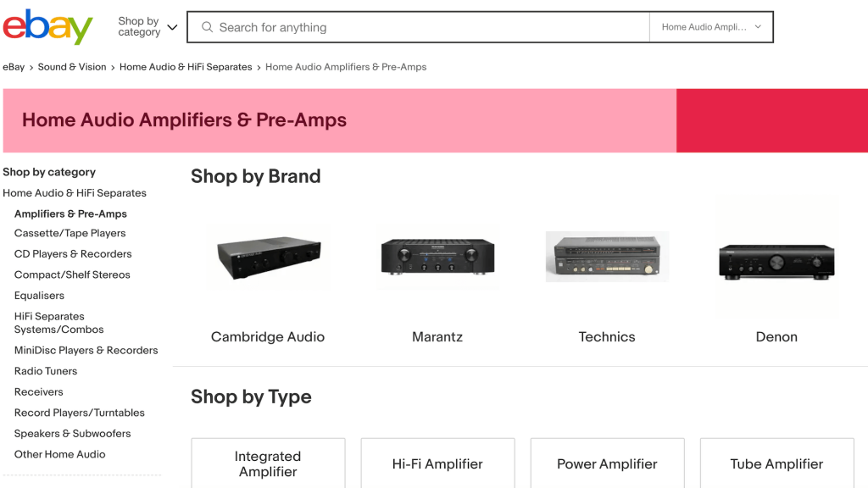The image size is (868, 488).
Task: Open Record Players/Turntables category
Action: pos(80,413)
